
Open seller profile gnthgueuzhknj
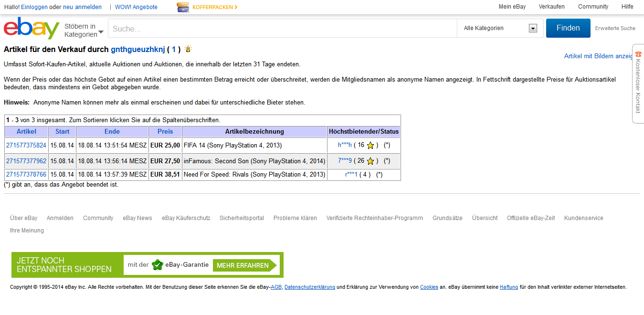tap(138, 49)
